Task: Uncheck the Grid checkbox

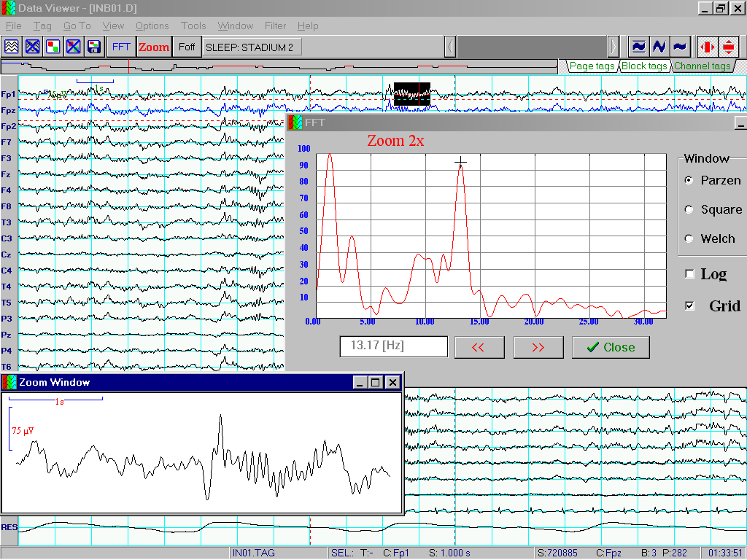Action: 690,306
